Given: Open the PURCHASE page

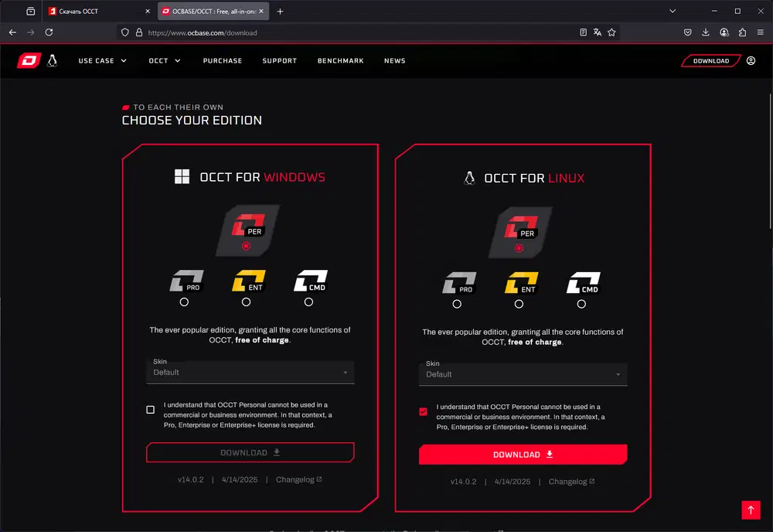Looking at the screenshot, I should coord(223,60).
